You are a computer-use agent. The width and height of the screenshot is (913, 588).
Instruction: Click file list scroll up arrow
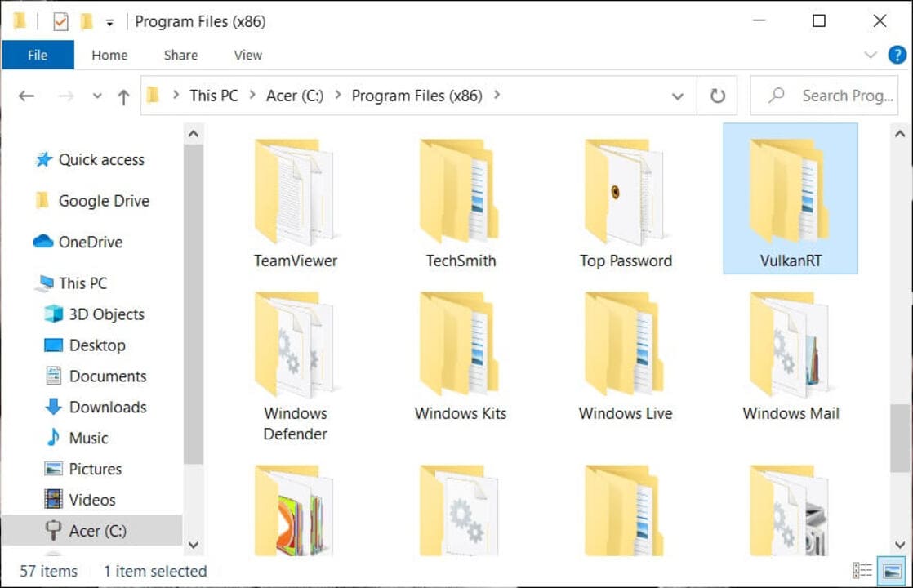click(x=900, y=134)
